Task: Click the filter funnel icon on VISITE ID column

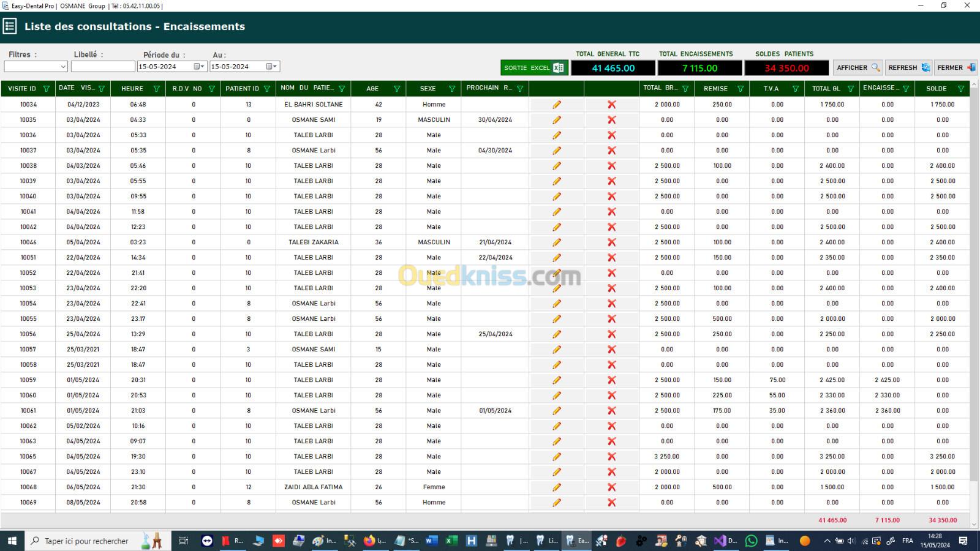Action: coord(46,89)
